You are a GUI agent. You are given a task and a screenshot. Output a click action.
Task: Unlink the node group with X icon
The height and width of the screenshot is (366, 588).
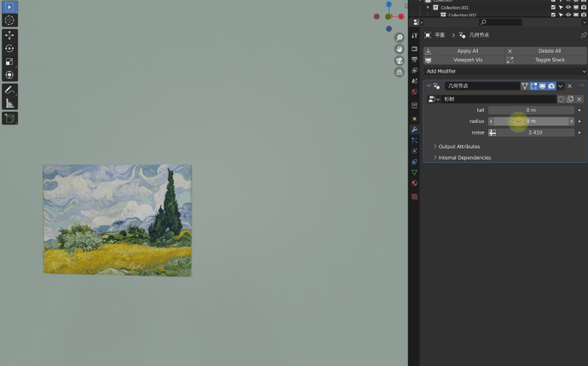pyautogui.click(x=579, y=99)
